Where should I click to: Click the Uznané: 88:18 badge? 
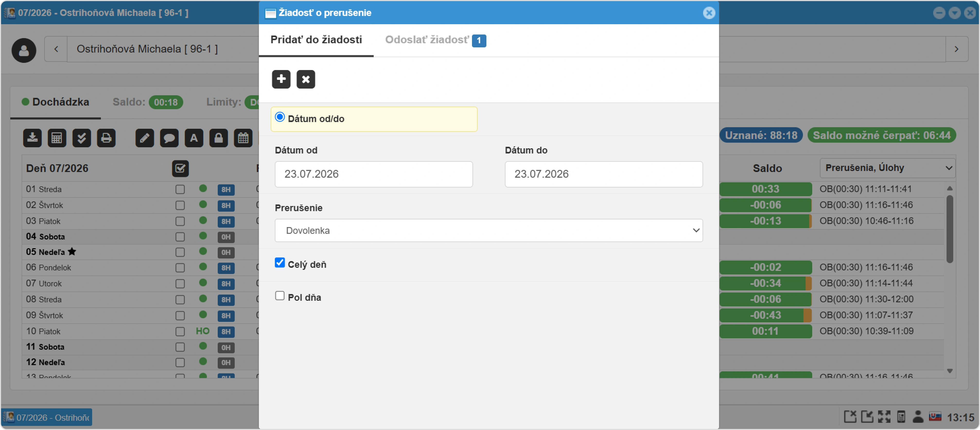[x=761, y=135]
